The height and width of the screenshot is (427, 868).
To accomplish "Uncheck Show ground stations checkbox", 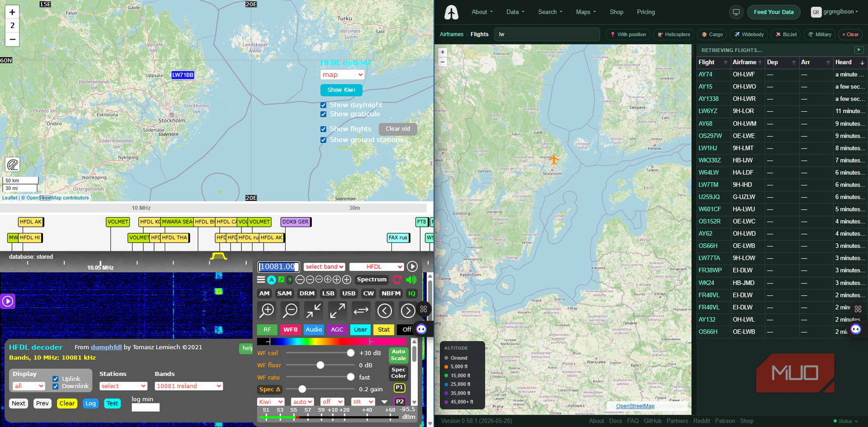I will pyautogui.click(x=324, y=140).
